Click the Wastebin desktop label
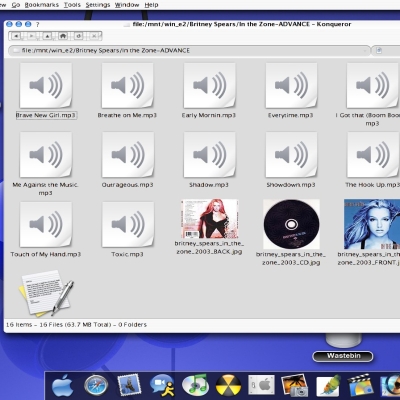This screenshot has height=400, width=400. tap(343, 356)
